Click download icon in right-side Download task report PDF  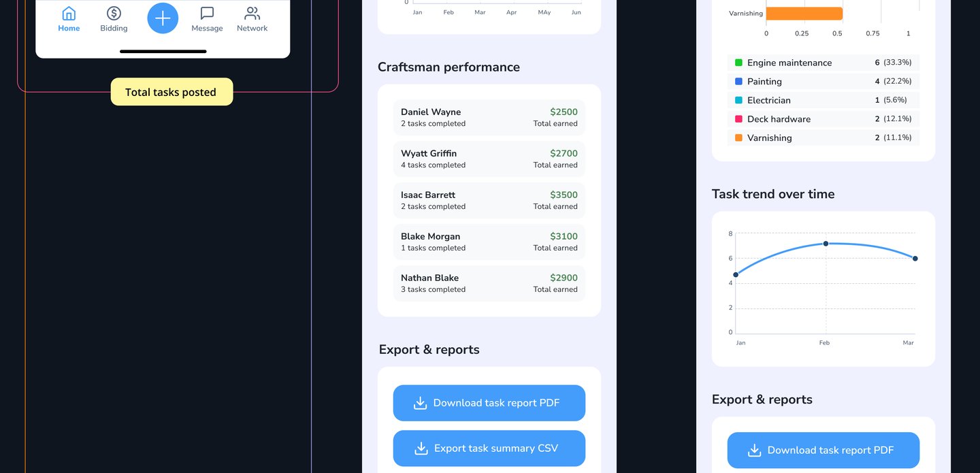(754, 451)
